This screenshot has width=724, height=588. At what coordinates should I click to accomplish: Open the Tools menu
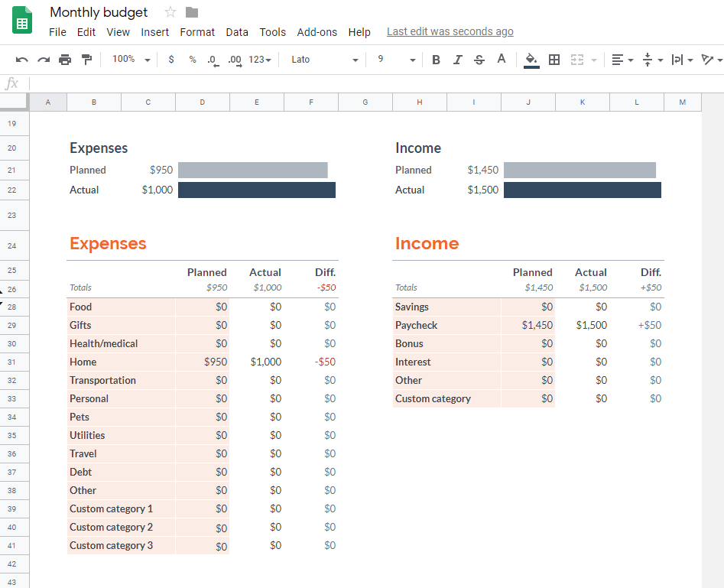[x=272, y=32]
